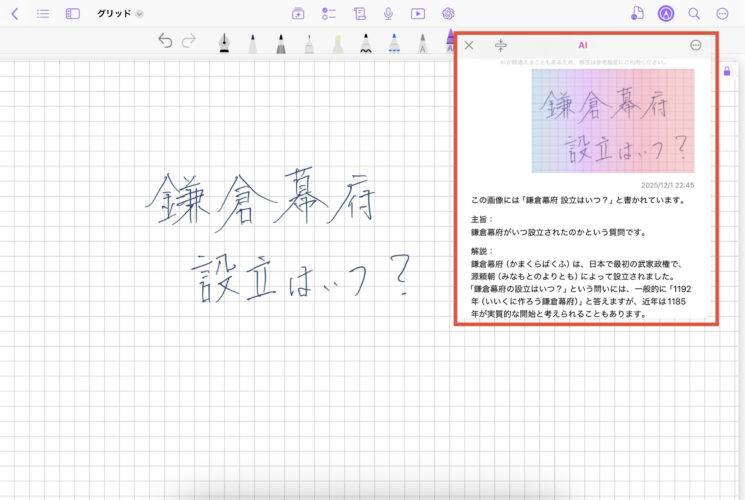Select the text pen marked A

click(422, 43)
